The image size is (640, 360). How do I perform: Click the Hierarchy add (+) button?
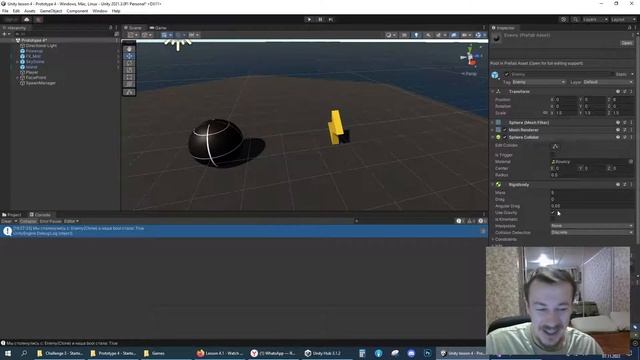(4, 34)
